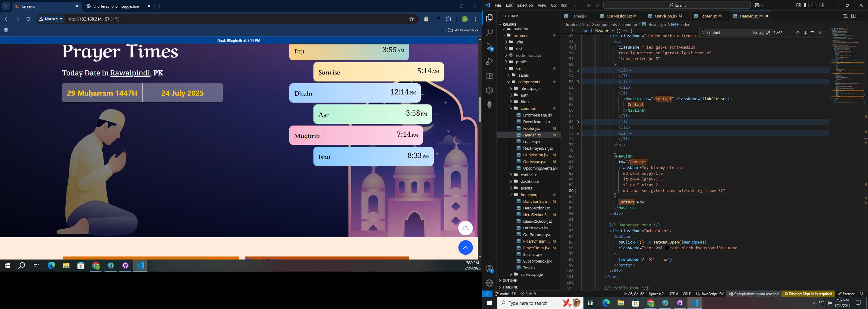Viewport: 868px width, 309px height.
Task: Click Open Changes icon in editor toolbar
Action: [845, 16]
